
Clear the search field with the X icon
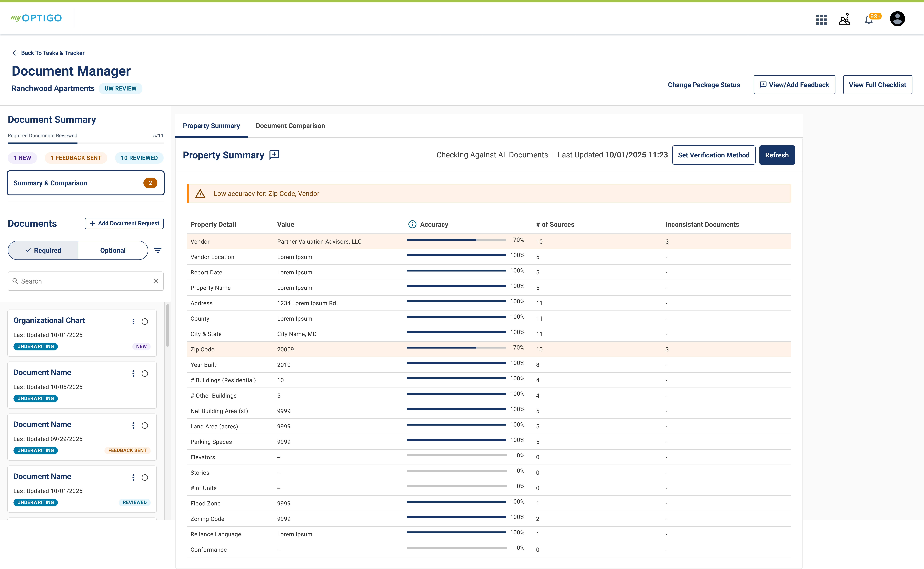click(156, 281)
